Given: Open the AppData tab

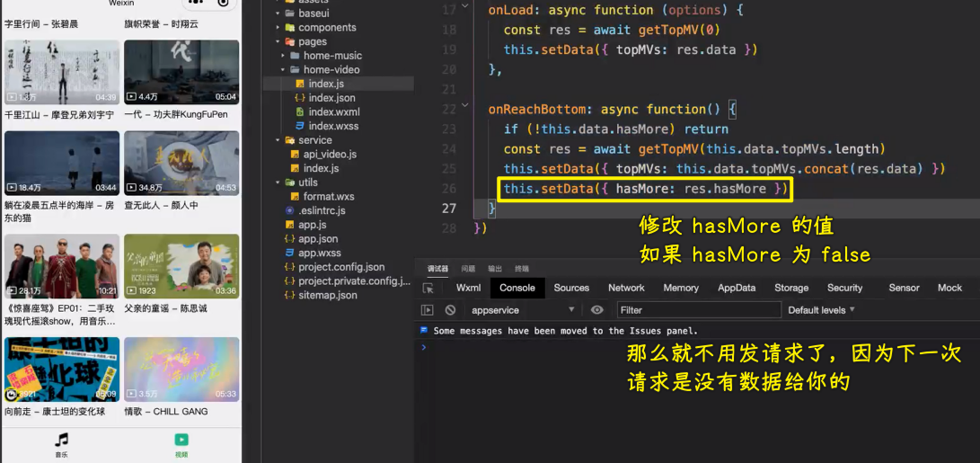Looking at the screenshot, I should click(x=737, y=288).
